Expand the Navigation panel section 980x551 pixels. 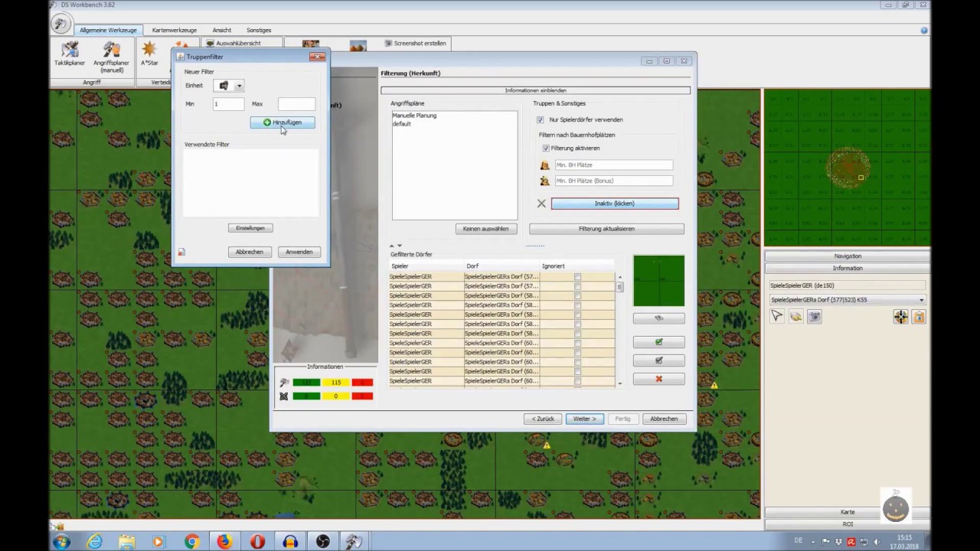coord(848,256)
